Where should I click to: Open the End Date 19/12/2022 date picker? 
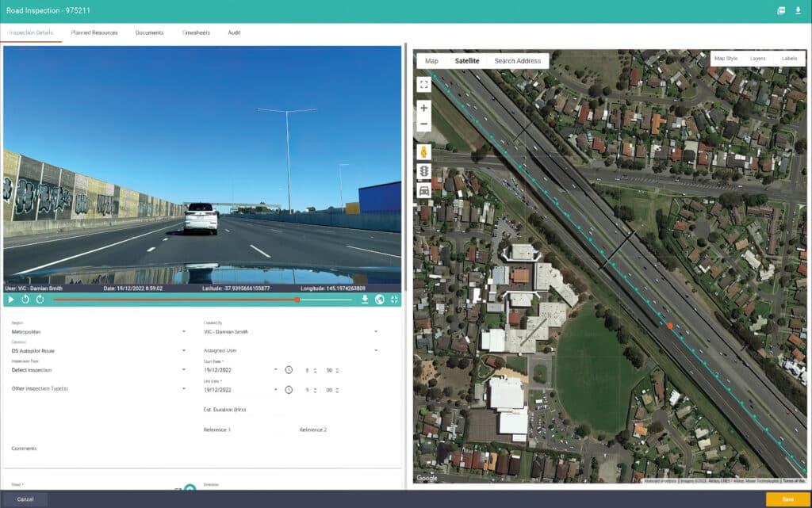click(x=241, y=390)
